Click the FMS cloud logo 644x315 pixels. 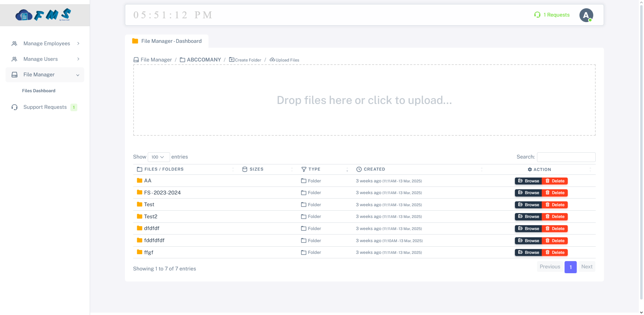click(x=43, y=15)
